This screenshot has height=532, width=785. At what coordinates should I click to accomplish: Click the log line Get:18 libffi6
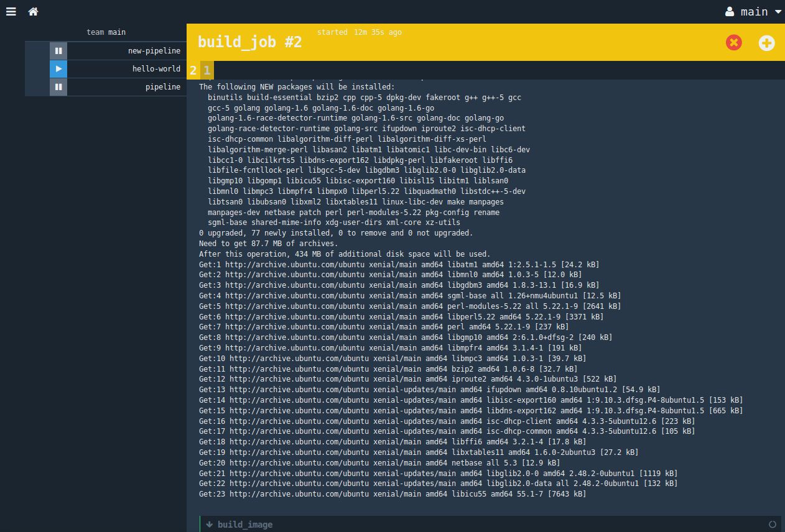pos(392,442)
